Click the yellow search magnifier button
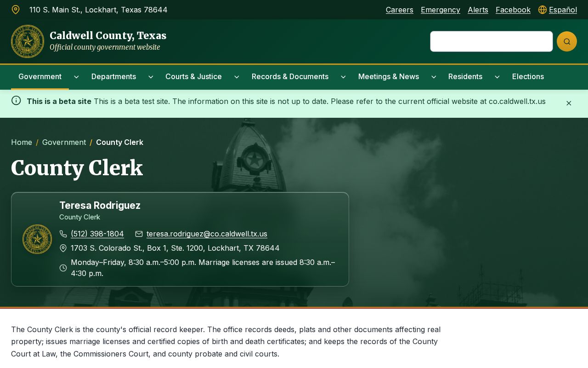Screen dimensions: 588x368 (x=567, y=41)
